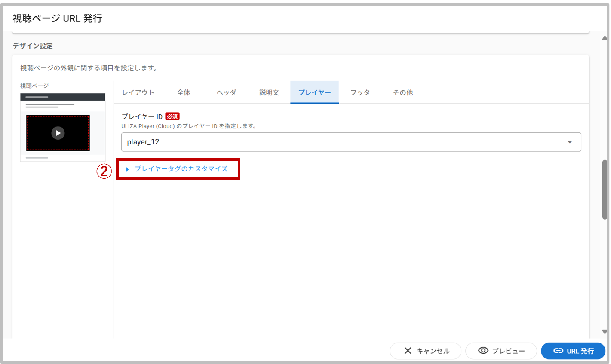Click the description lines in page thumbnail
The width and height of the screenshot is (611, 364).
[x=49, y=105]
